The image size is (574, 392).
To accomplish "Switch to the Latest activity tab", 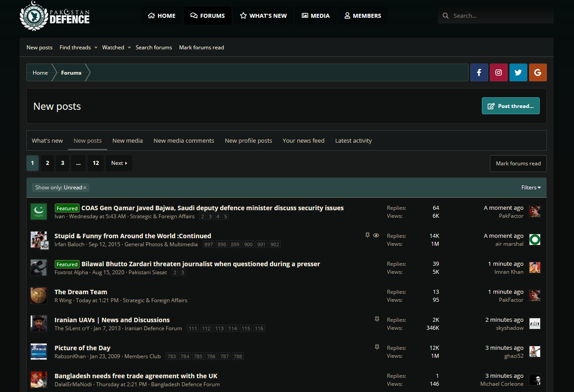I will [x=353, y=140].
